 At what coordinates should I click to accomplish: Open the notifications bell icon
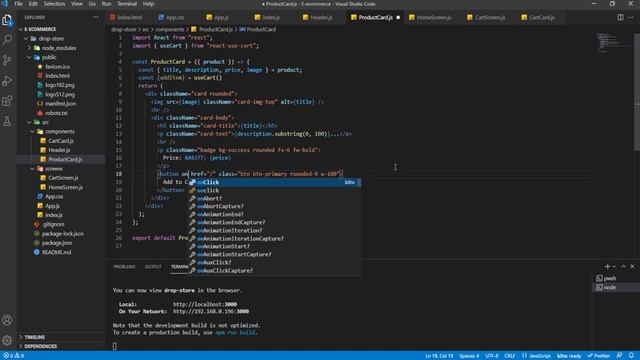click(x=631, y=356)
